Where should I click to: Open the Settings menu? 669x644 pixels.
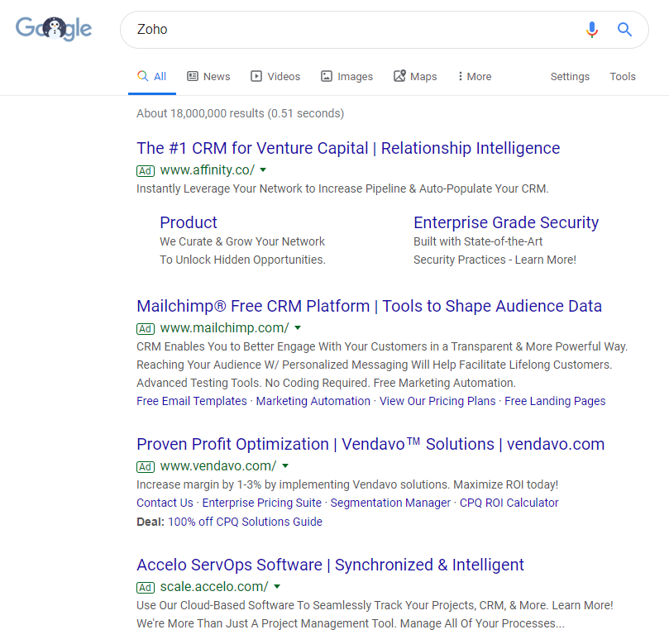[570, 76]
